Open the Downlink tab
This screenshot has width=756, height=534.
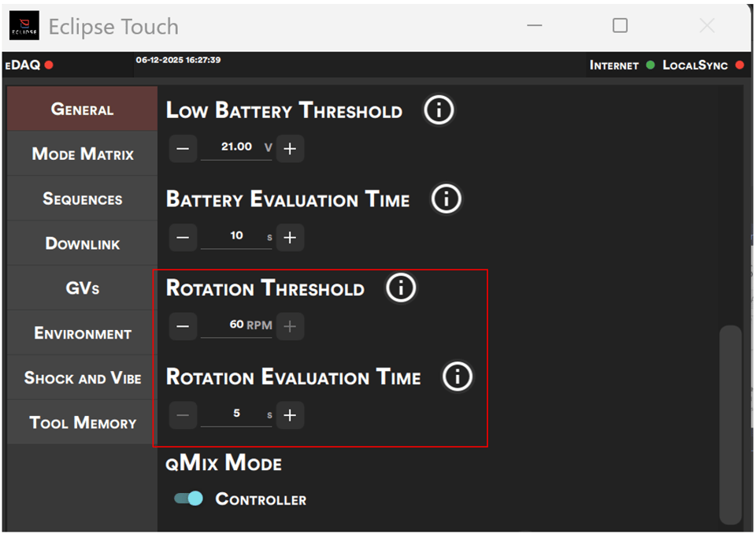83,243
